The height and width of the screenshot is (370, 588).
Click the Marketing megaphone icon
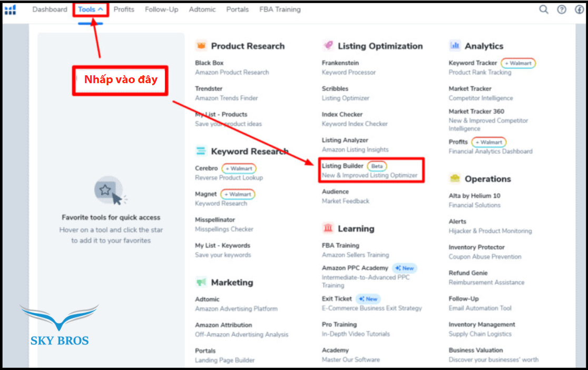click(201, 282)
